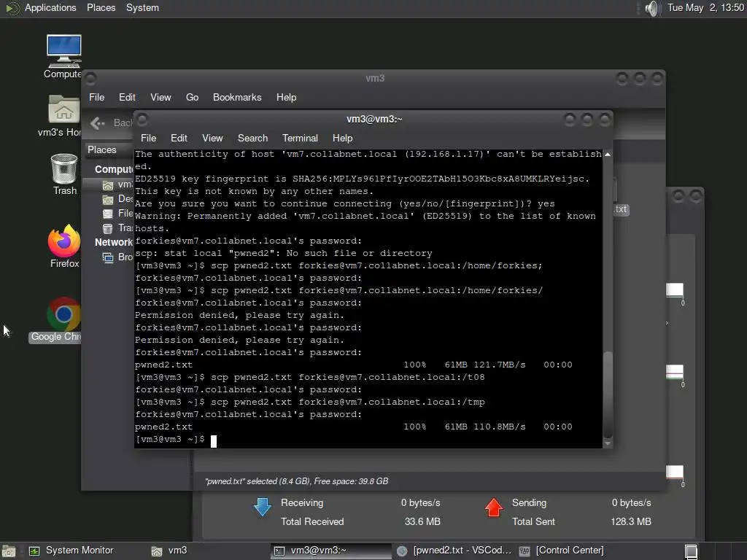The image size is (747, 560).
Task: Click the terminal vertical scrollbar thumb
Action: click(x=608, y=394)
